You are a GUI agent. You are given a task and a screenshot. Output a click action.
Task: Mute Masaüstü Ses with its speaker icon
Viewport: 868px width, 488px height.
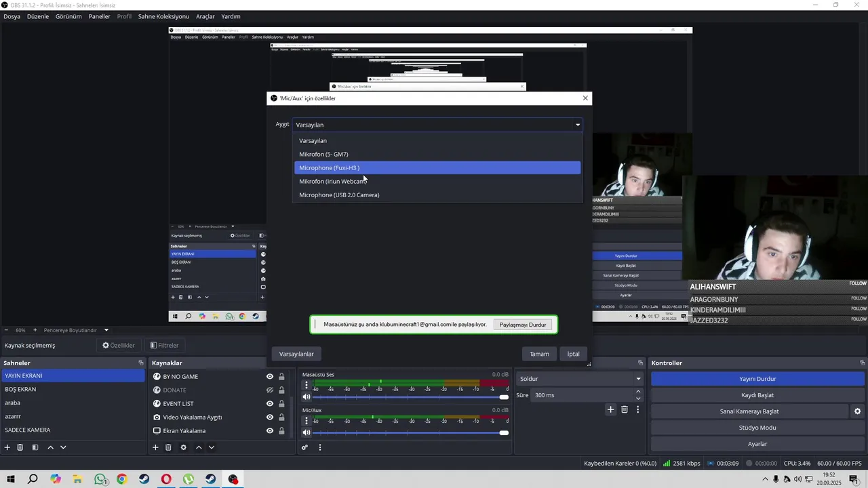(x=307, y=397)
